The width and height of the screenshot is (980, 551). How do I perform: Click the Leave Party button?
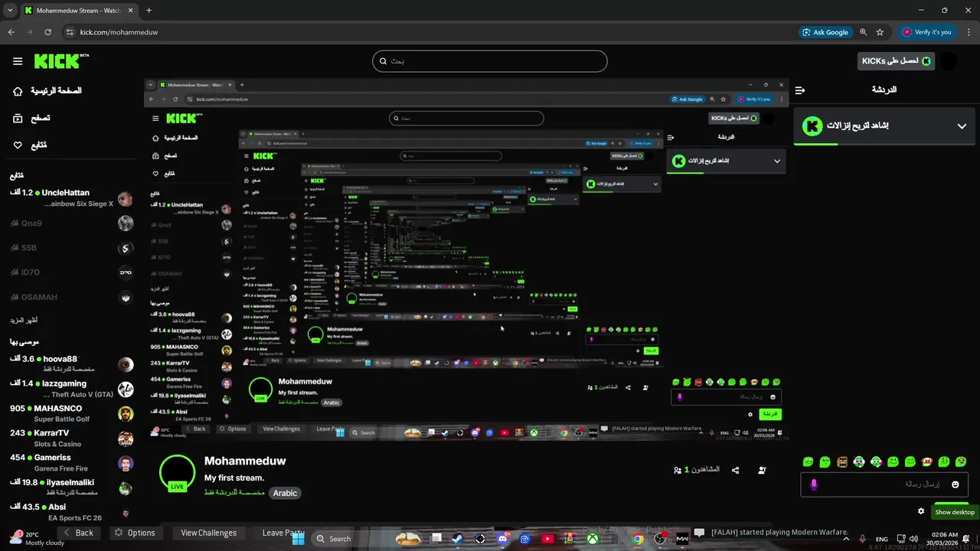[x=283, y=533]
